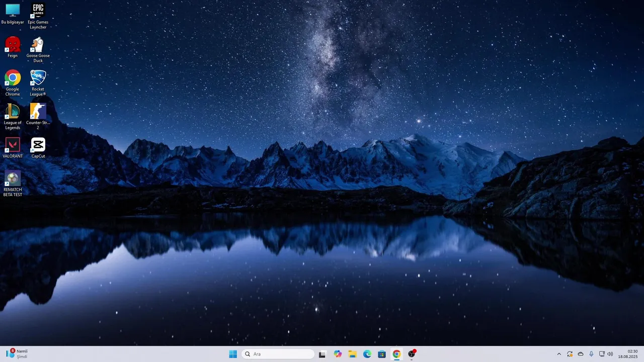Open the Nemli weather widget
The image size is (644, 362).
tap(17, 354)
